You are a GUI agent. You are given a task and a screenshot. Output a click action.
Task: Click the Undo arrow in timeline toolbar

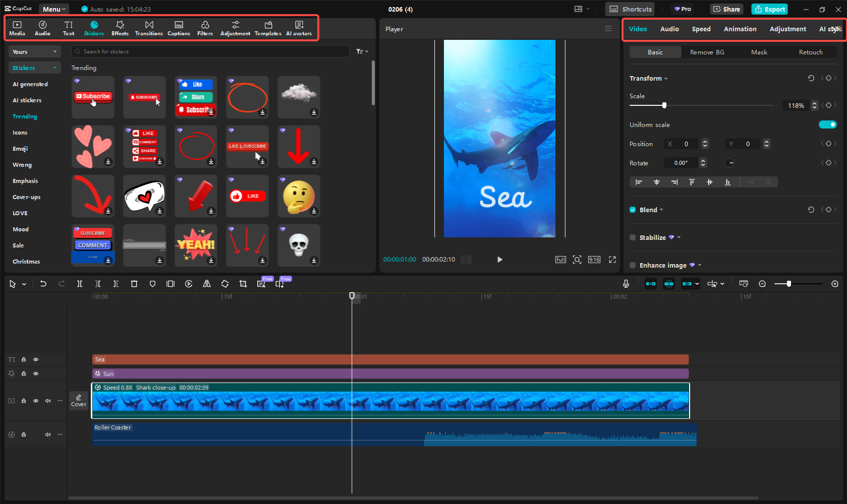point(43,284)
